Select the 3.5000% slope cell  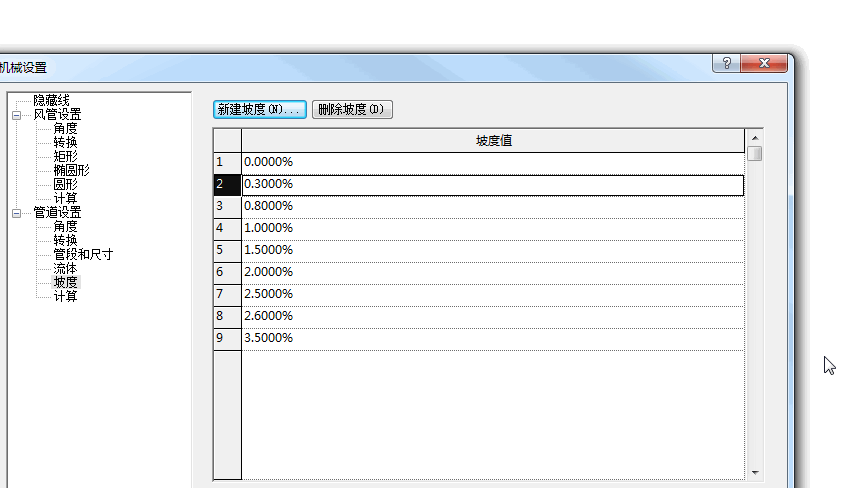(x=493, y=339)
